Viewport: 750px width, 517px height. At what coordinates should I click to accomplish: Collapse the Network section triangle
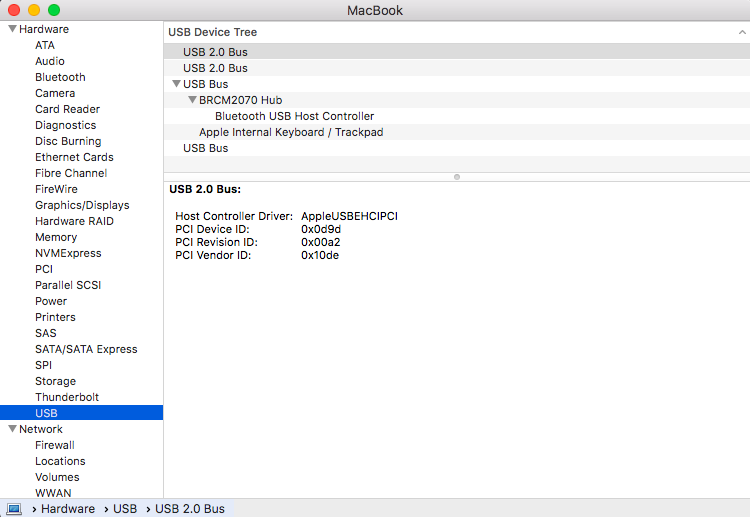point(12,429)
